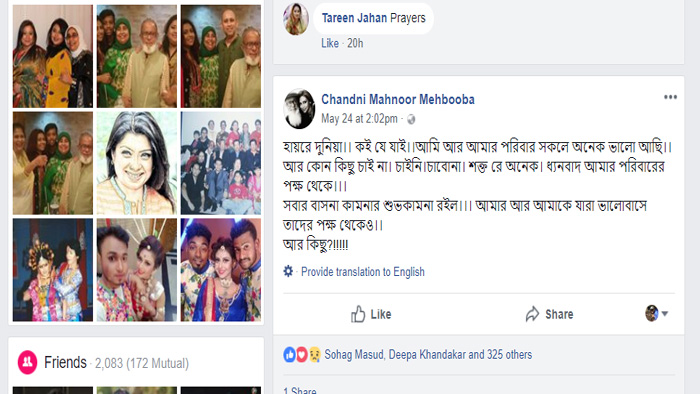This screenshot has width=700, height=394.
Task: Click Chandni Mahnoor Mehbooba's post avatar
Action: point(299,109)
